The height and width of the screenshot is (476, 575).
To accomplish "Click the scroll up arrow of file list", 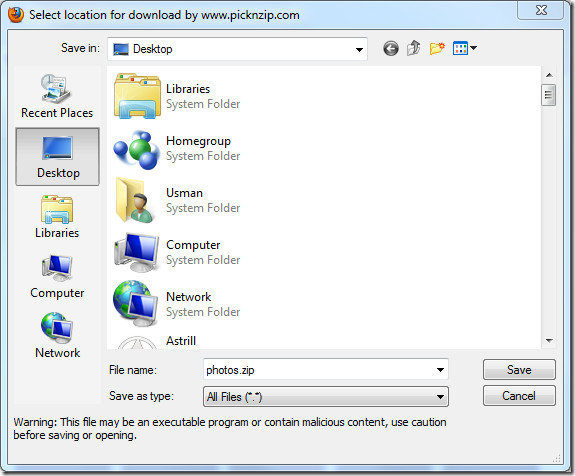I will tap(549, 75).
